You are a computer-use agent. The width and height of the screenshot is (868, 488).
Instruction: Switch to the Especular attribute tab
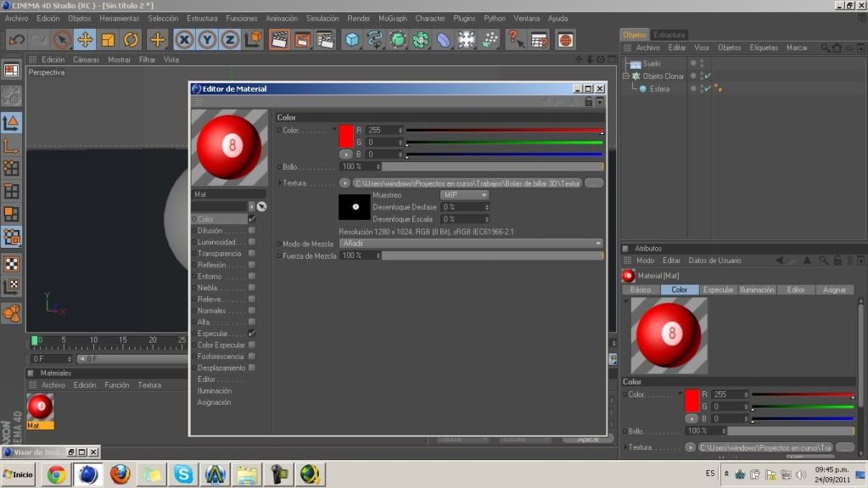click(718, 289)
